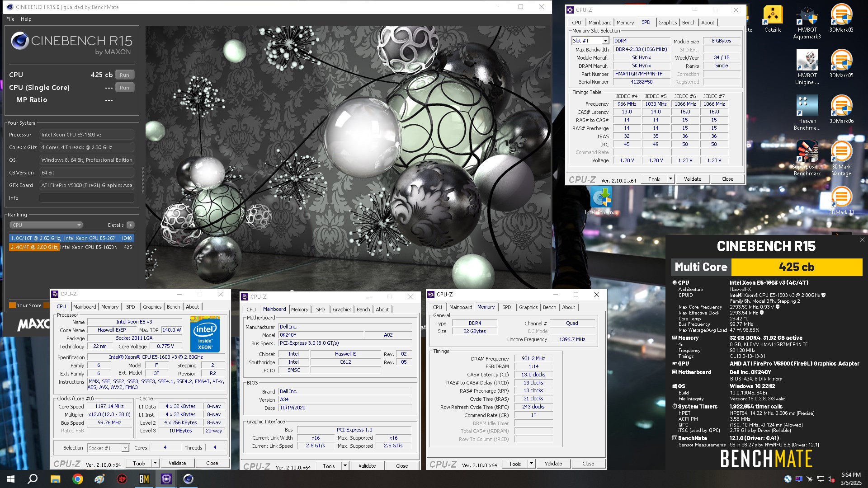
Task: Select SPD tab in Mainboard CPU-Z window
Action: click(321, 310)
